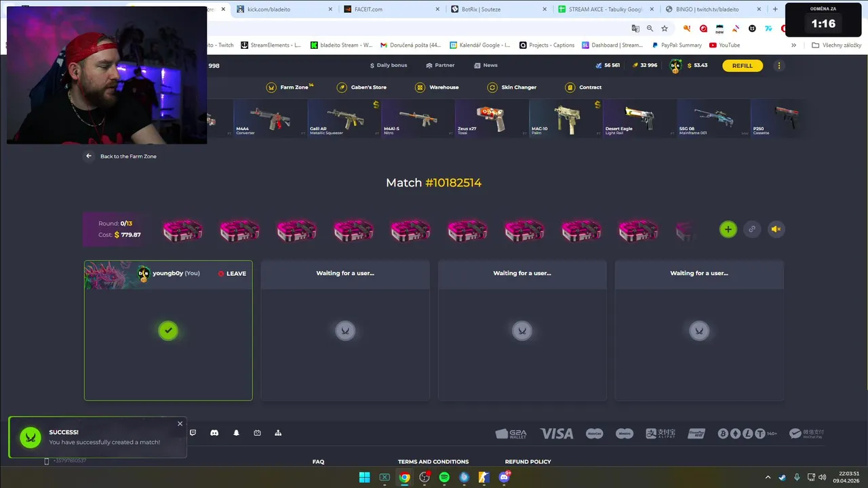Open the Counter-Strike taskbar icon
Image resolution: width=868 pixels, height=488 pixels.
484,477
